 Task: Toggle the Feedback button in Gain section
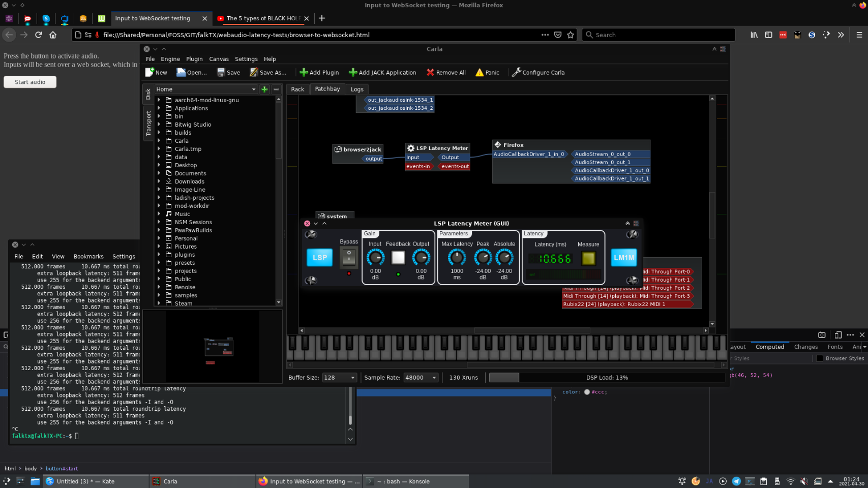(x=398, y=258)
